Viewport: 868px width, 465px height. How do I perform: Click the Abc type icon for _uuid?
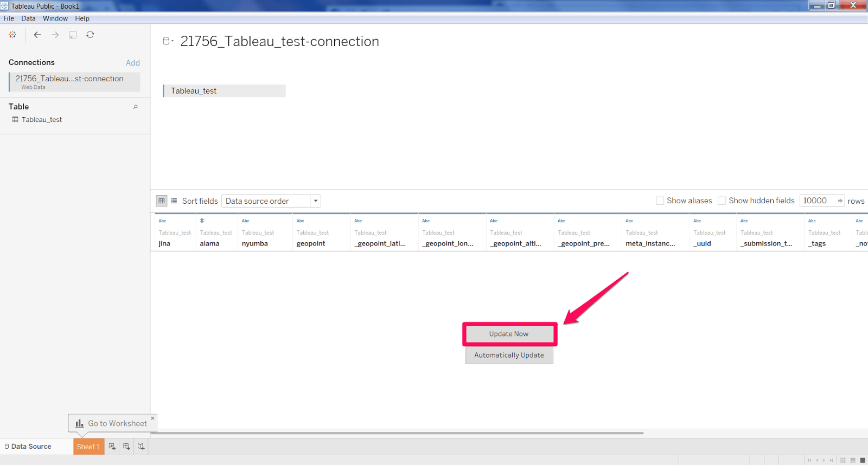(697, 221)
